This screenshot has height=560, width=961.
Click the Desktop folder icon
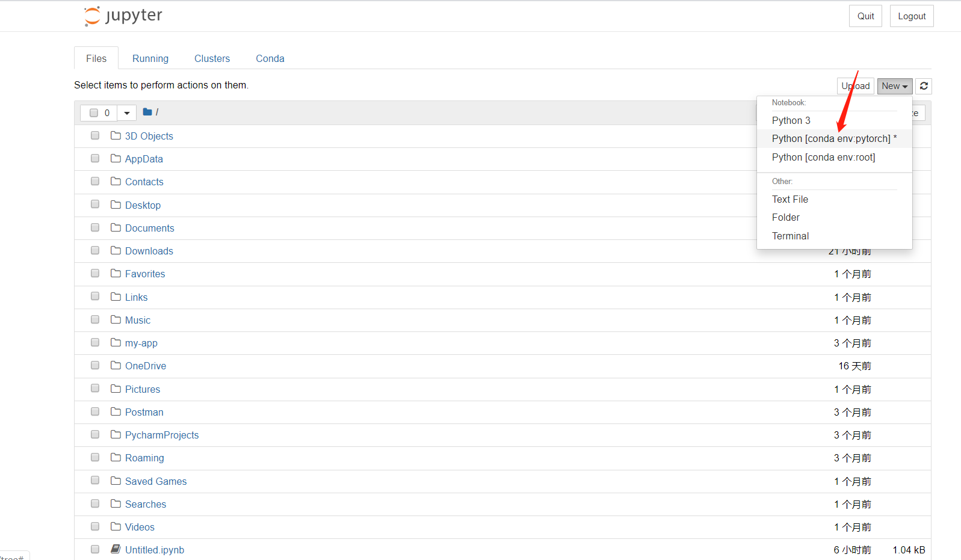tap(116, 205)
